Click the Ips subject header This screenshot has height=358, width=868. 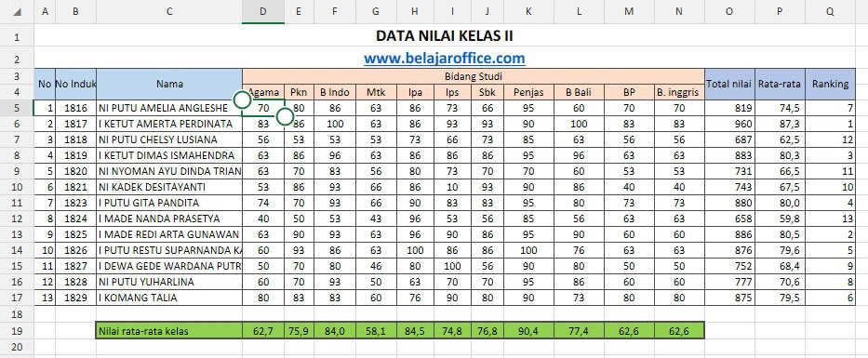pos(452,92)
